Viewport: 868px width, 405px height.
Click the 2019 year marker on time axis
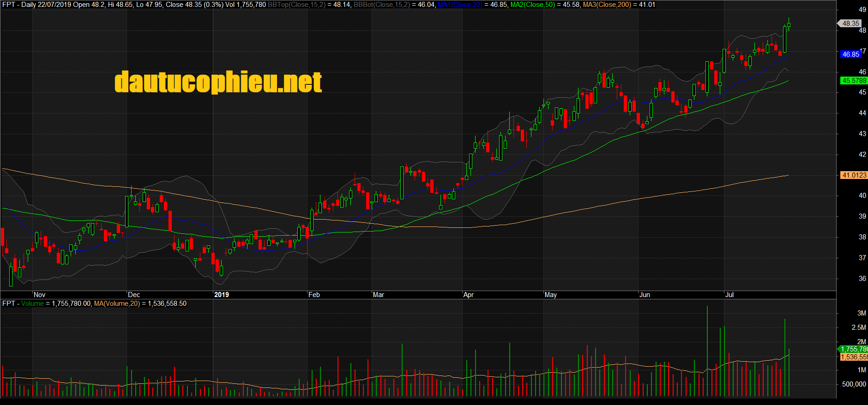[222, 295]
